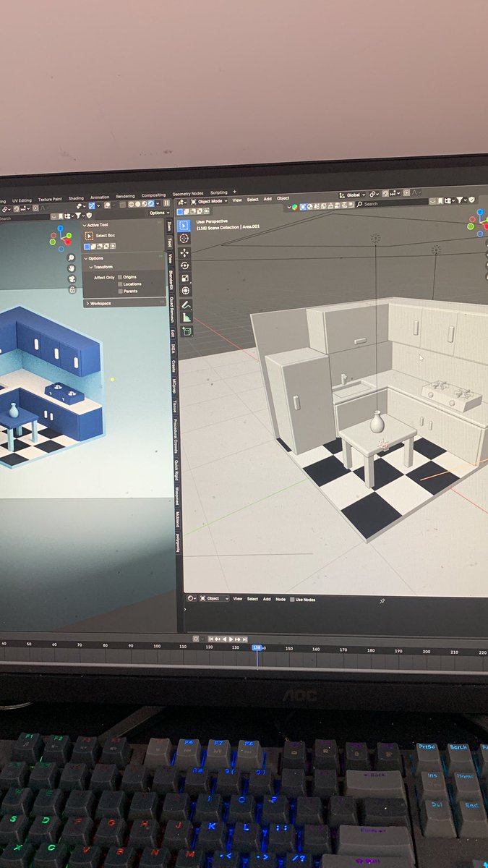Enable Affect Only Parents checkbox

120,292
